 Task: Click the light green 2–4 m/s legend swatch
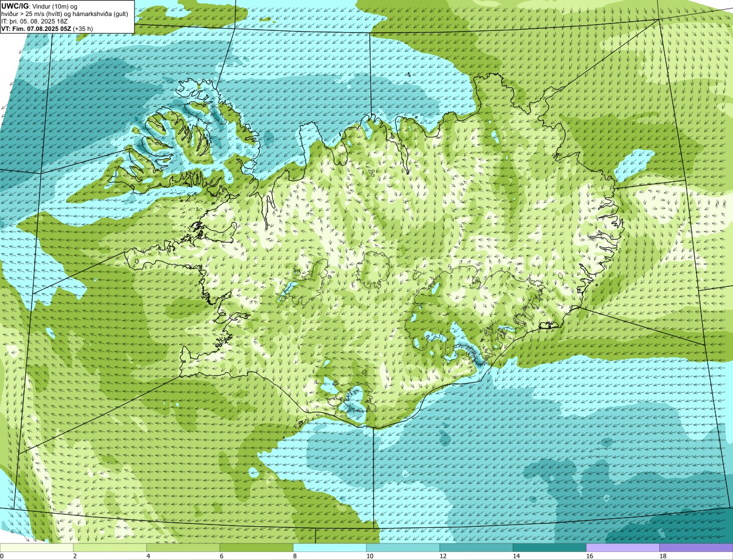pyautogui.click(x=110, y=548)
